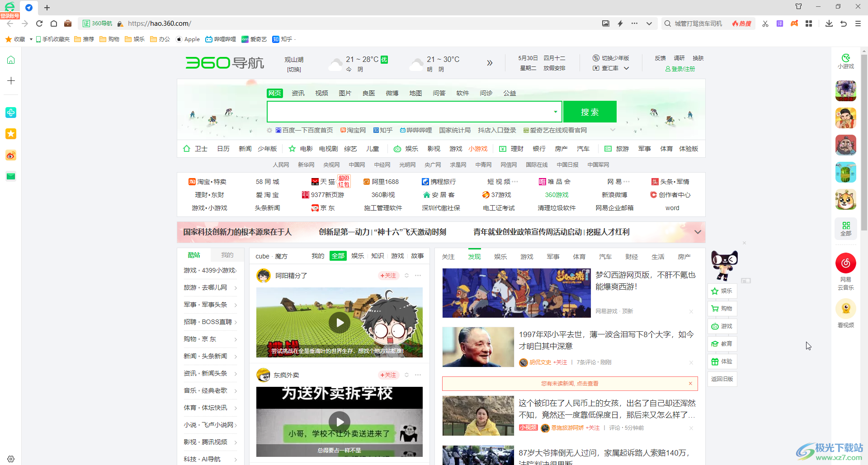Switch to 切换少年版 mode
This screenshot has width=868, height=465.
[611, 58]
